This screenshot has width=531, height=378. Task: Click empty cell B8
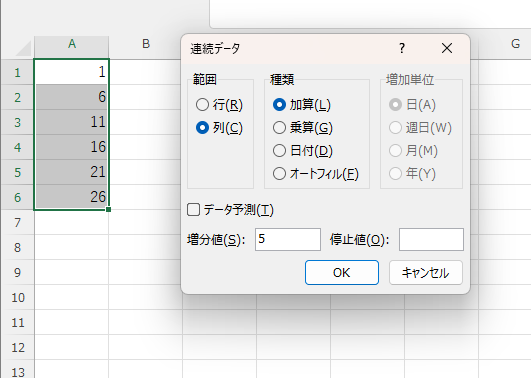click(x=146, y=248)
